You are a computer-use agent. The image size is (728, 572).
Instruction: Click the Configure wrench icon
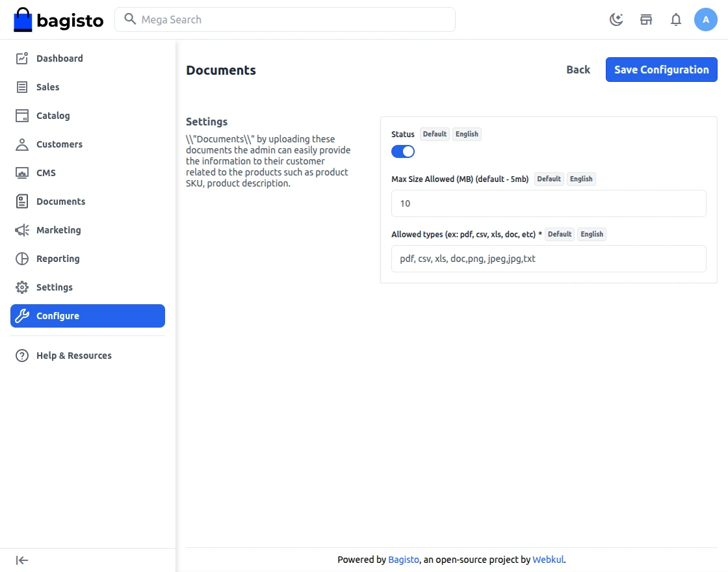click(22, 316)
